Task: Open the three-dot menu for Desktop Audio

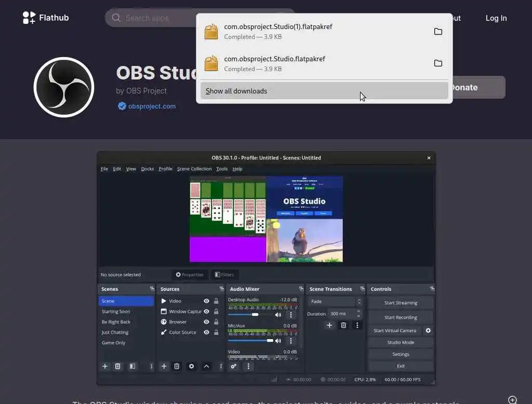Action: point(291,315)
